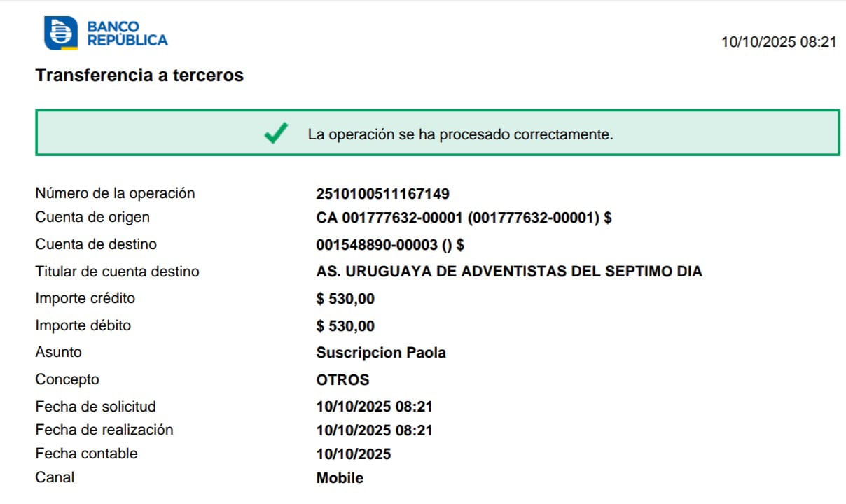This screenshot has height=504, width=846.
Task: Click the Banco República brand name text
Action: pos(127,34)
